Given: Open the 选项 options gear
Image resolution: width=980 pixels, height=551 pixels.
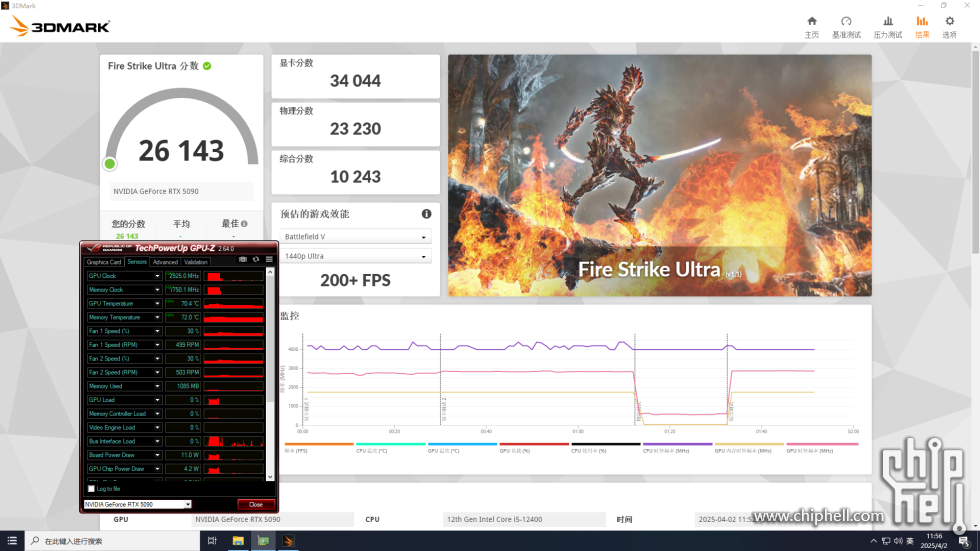Looking at the screenshot, I should 949,27.
